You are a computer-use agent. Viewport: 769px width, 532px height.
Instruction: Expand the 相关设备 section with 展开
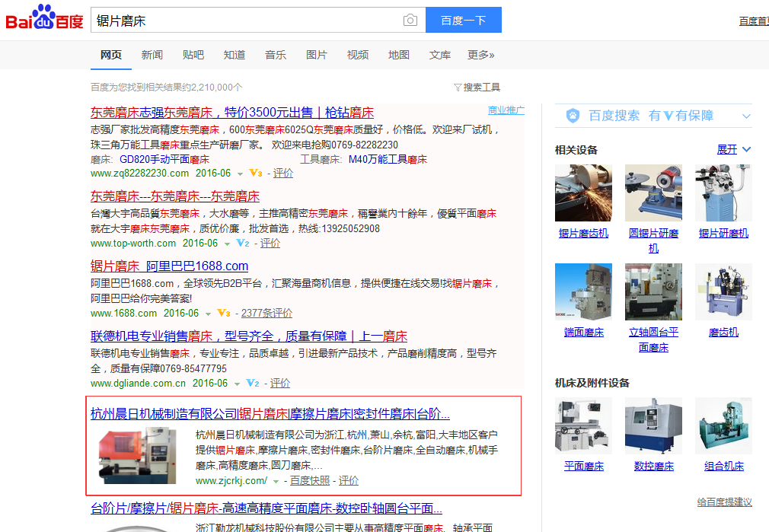coord(734,150)
